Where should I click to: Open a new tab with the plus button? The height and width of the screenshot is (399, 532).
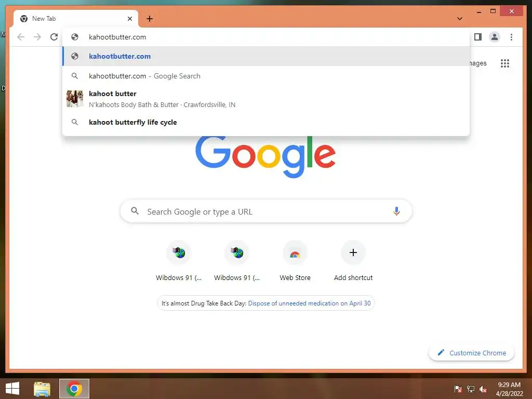pyautogui.click(x=150, y=19)
